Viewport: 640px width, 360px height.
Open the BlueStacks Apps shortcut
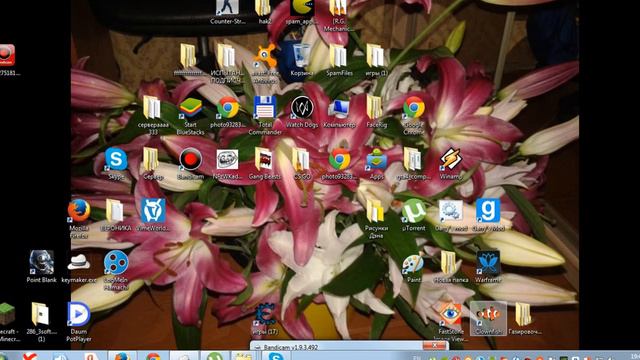[x=376, y=163]
